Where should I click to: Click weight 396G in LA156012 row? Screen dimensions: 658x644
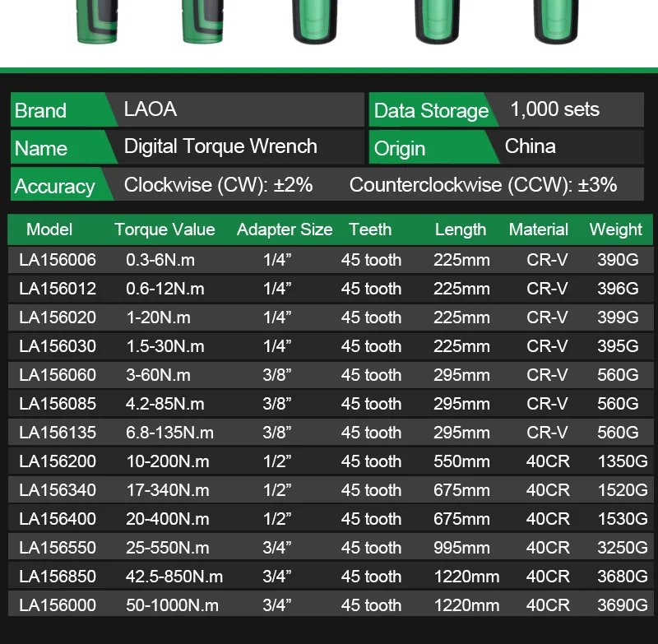tap(618, 289)
